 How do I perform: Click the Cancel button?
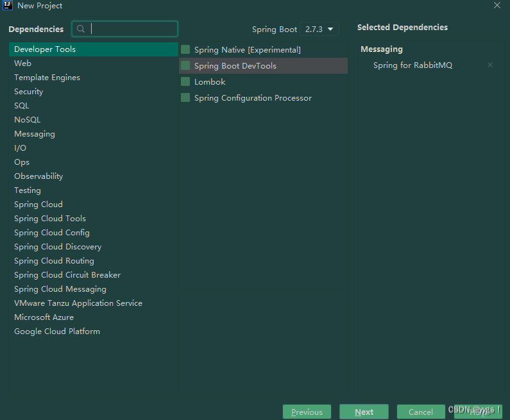pos(421,412)
